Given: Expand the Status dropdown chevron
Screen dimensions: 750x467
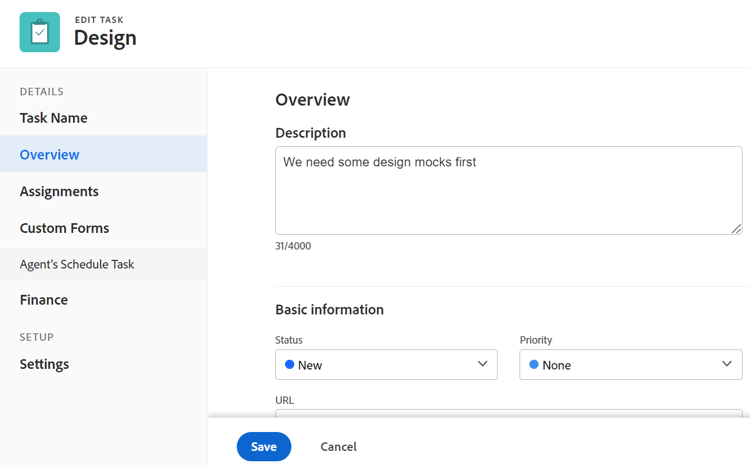Looking at the screenshot, I should (483, 364).
